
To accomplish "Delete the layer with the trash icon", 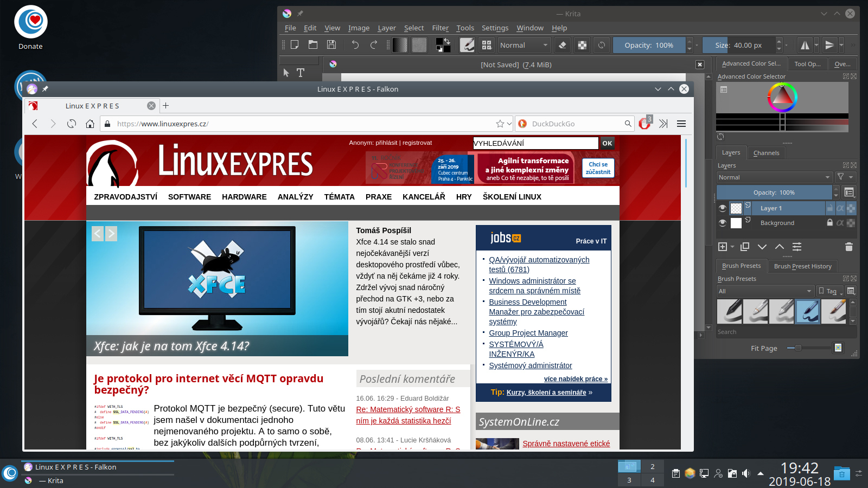I will 849,247.
